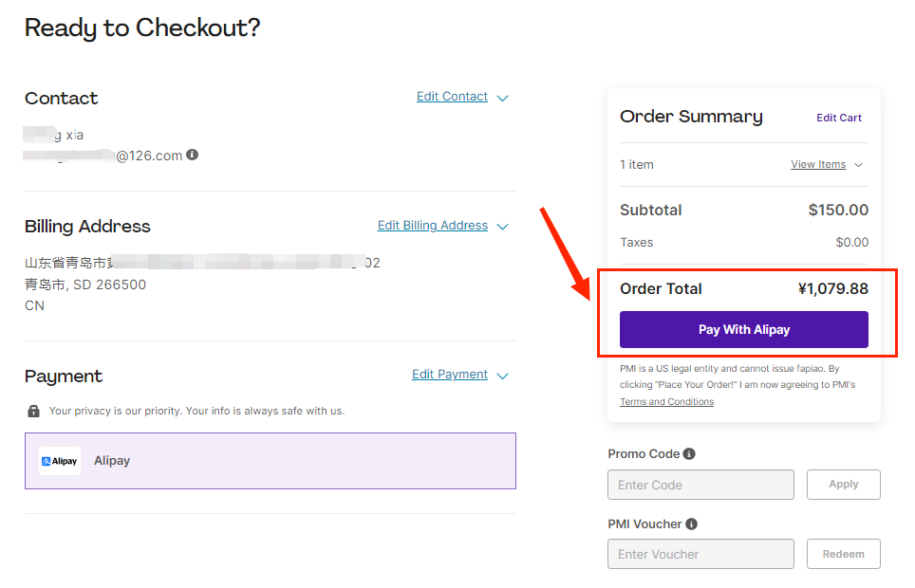This screenshot has height=588, width=915.
Task: Open the Terms and Conditions link
Action: click(x=666, y=402)
